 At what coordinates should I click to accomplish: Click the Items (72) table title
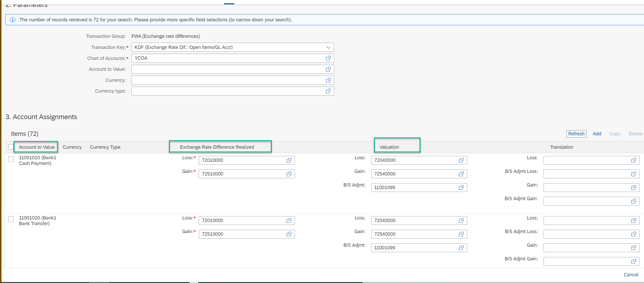click(25, 134)
